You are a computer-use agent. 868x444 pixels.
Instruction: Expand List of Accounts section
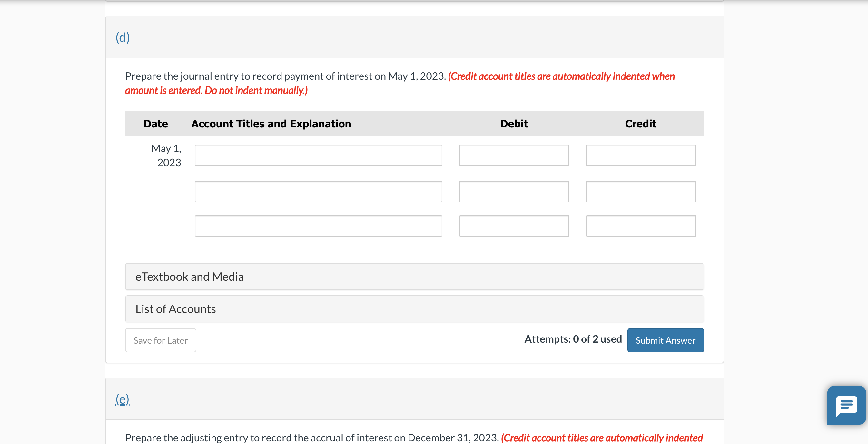[x=414, y=309]
